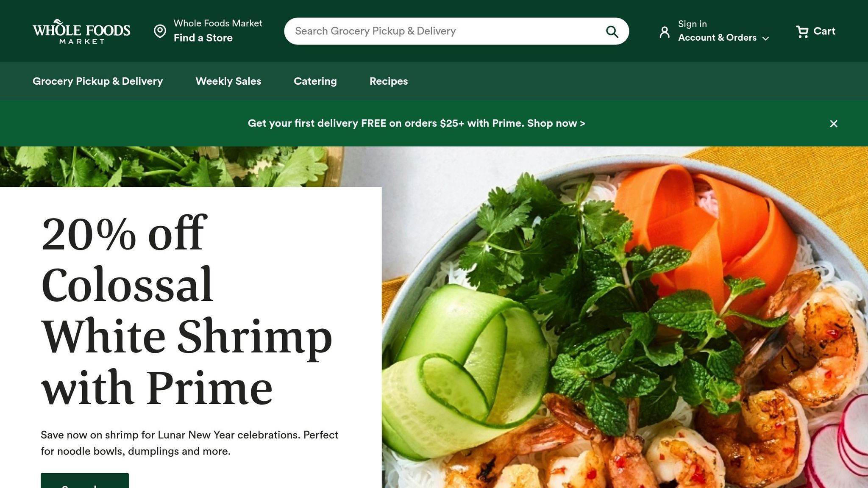The image size is (868, 488).
Task: Click the Whole Foods Market logo
Action: pyautogui.click(x=81, y=31)
